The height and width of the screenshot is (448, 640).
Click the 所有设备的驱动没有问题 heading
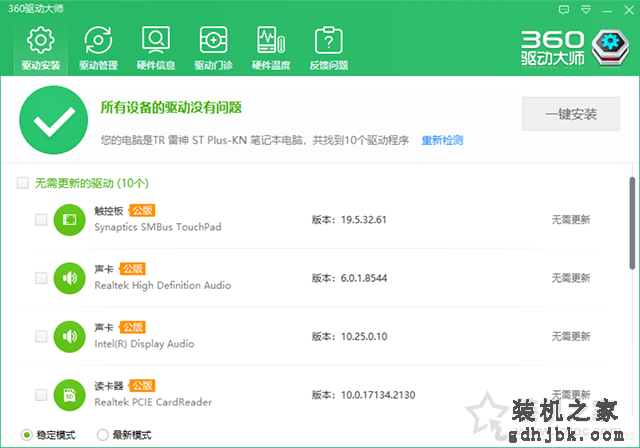coord(171,108)
